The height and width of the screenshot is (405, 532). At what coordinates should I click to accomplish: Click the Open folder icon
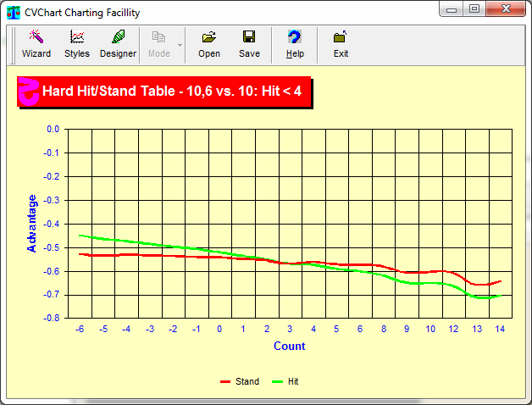click(208, 44)
